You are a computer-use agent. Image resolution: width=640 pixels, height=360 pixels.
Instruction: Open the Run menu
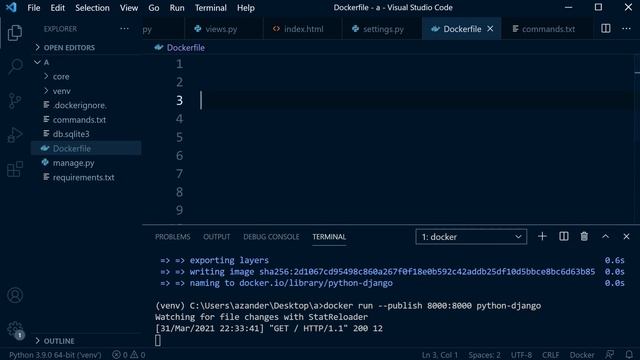tap(177, 7)
